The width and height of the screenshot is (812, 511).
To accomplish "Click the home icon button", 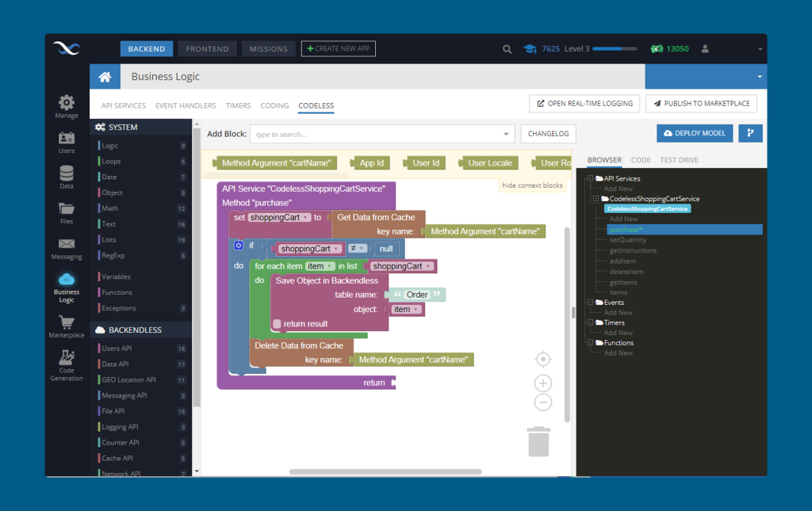I will [105, 77].
